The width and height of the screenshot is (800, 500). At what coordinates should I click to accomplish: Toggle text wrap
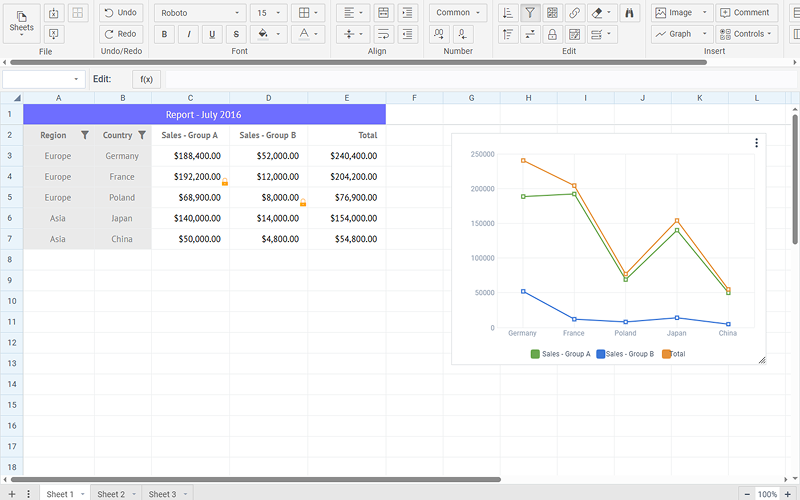384,34
